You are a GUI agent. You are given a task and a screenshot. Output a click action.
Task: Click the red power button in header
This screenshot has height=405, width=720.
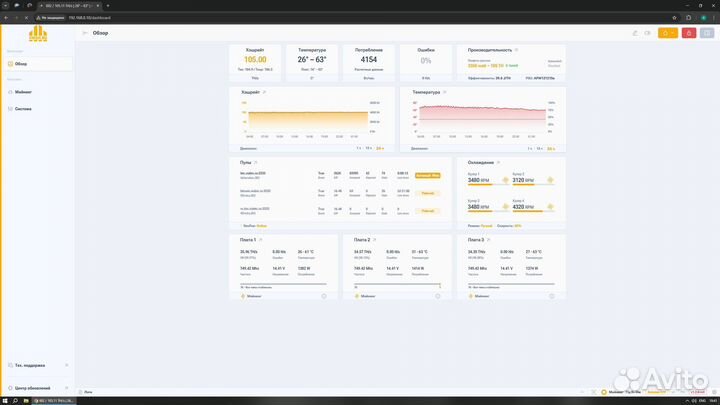690,33
